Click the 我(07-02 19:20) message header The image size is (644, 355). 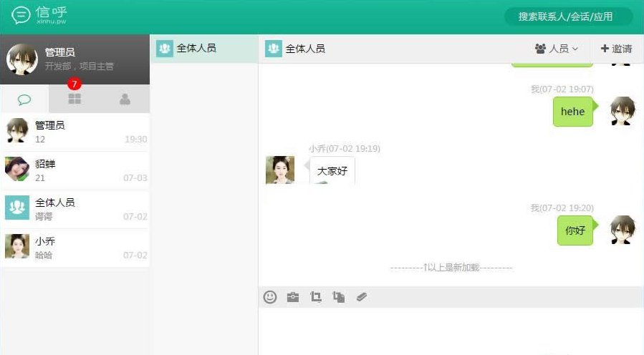562,208
